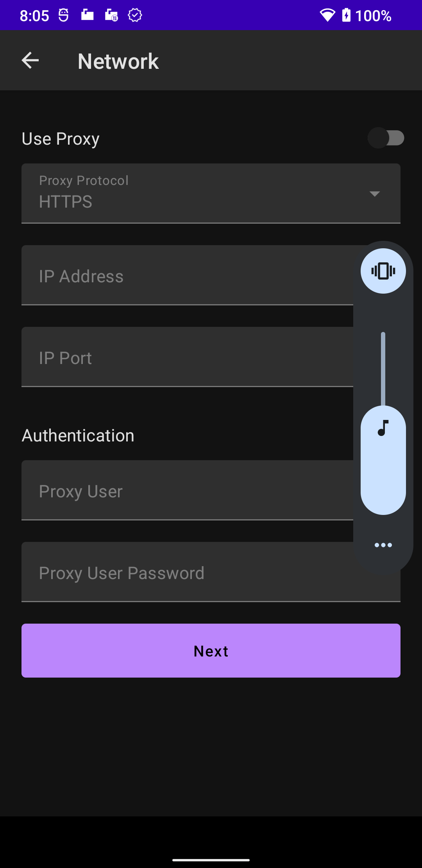The image size is (422, 868).
Task: Go back using the arrow icon
Action: (30, 61)
